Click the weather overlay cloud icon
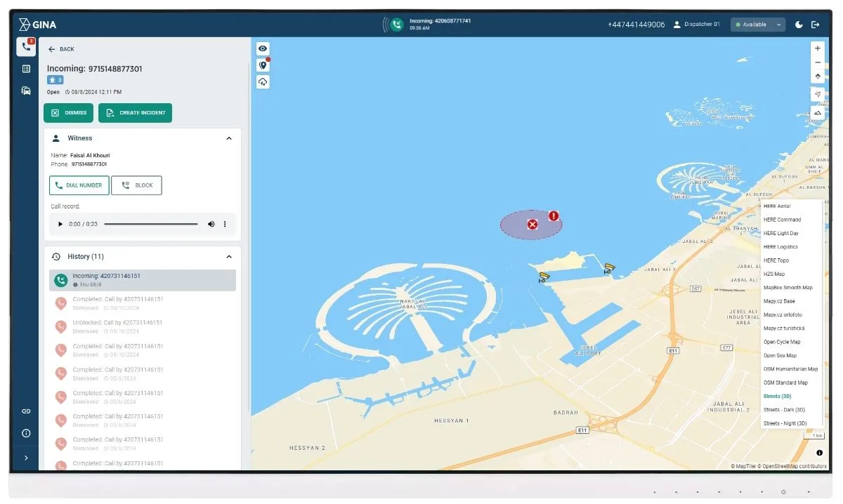This screenshot has height=504, width=843. point(262,81)
